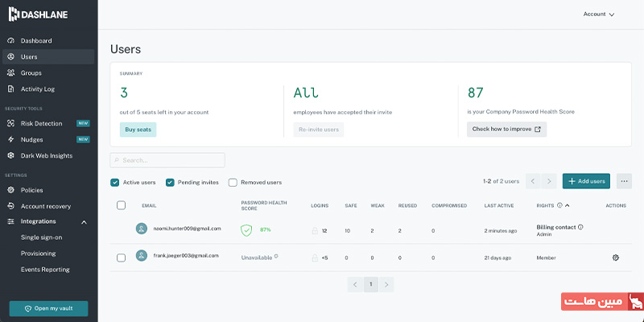Viewport: 644px width, 322px height.
Task: Open Risk Detection tool
Action: [x=42, y=123]
